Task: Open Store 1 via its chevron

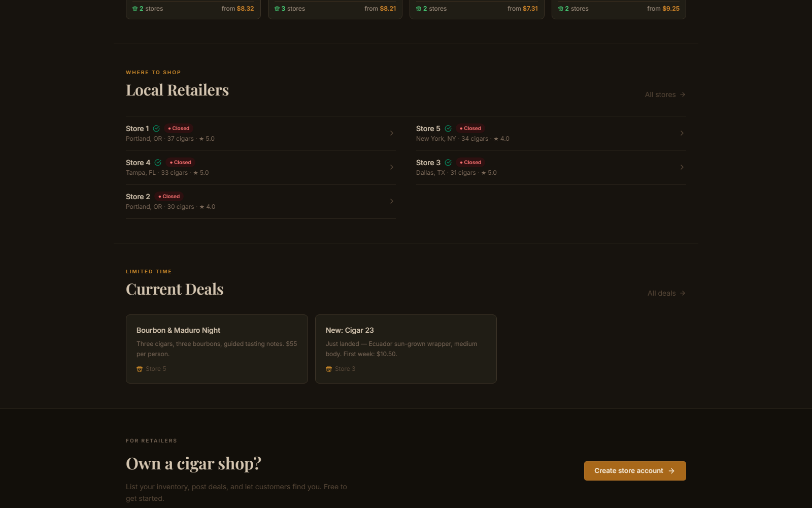Action: click(392, 133)
